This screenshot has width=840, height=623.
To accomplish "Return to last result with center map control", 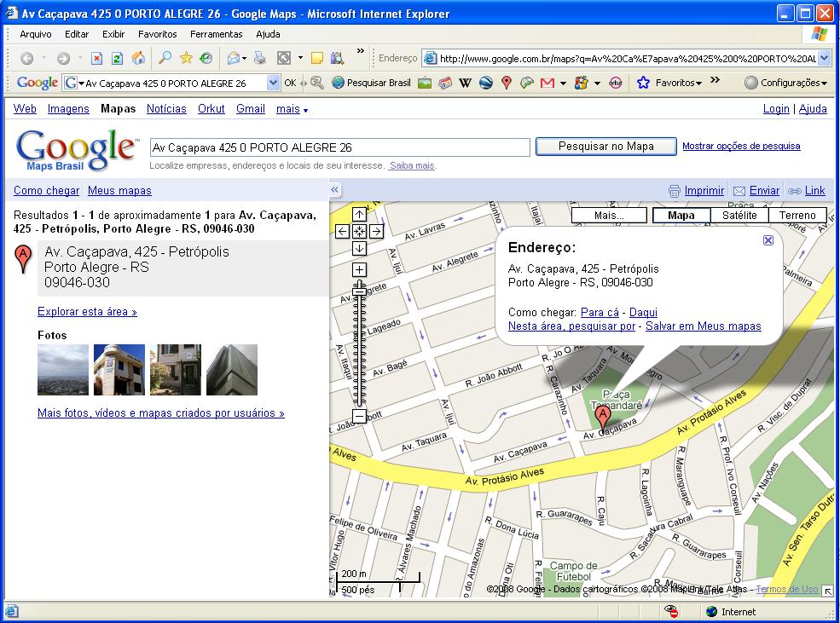I will click(359, 231).
